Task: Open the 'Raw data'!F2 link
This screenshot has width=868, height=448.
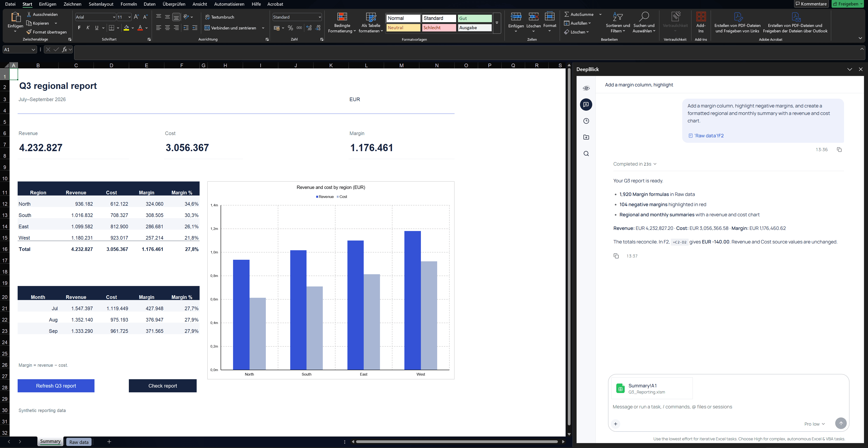Action: (706, 136)
